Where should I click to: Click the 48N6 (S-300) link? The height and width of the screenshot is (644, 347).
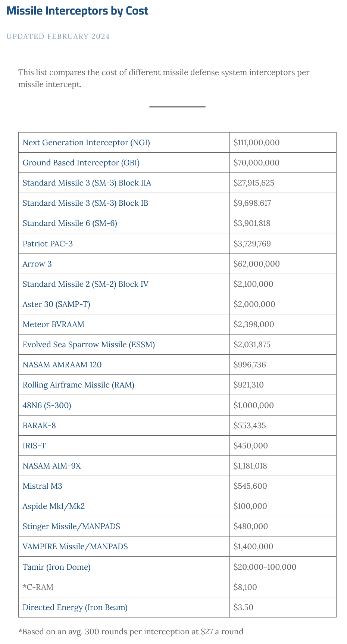pos(47,405)
